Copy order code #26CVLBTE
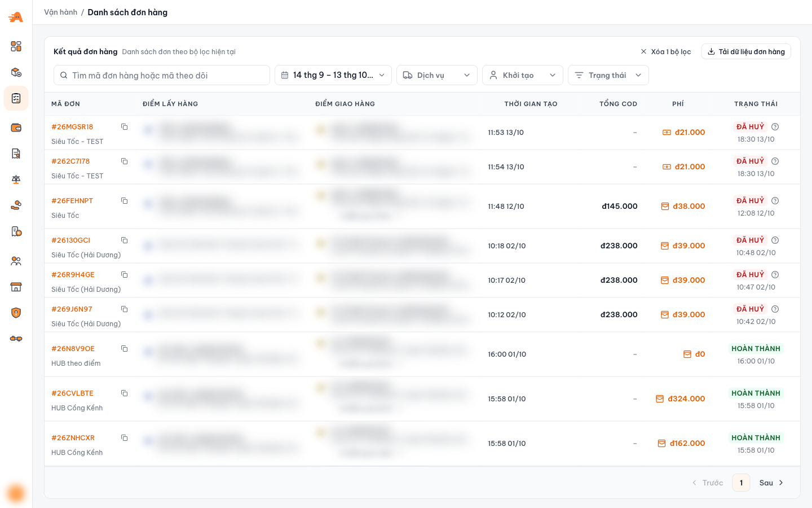The width and height of the screenshot is (812, 508). [124, 393]
